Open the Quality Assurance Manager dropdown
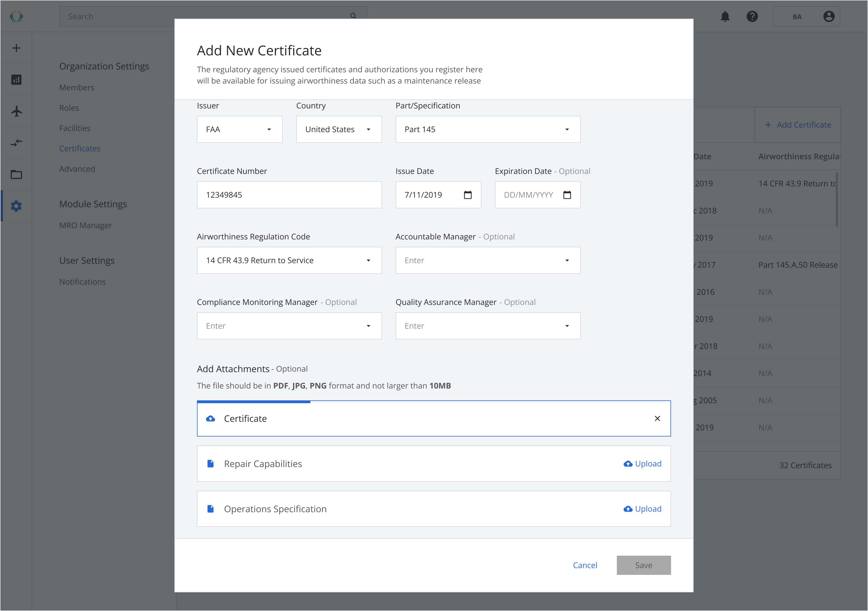Screen dimensions: 868x611 point(488,326)
